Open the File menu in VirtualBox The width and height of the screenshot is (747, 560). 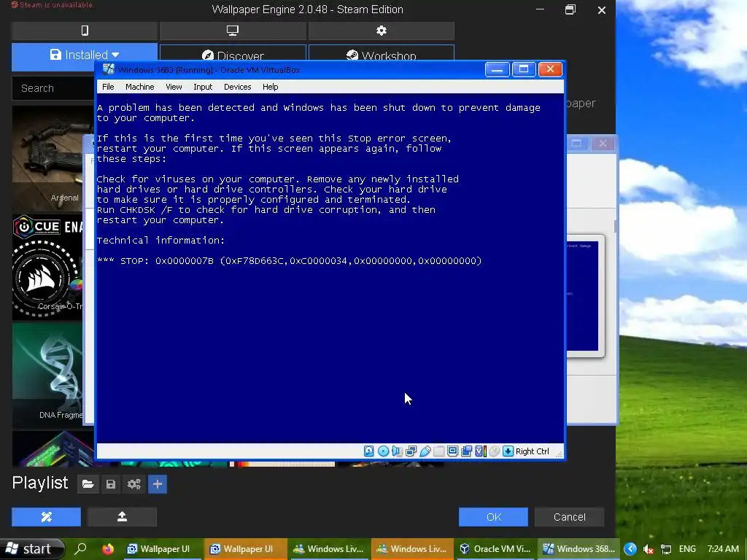(108, 87)
